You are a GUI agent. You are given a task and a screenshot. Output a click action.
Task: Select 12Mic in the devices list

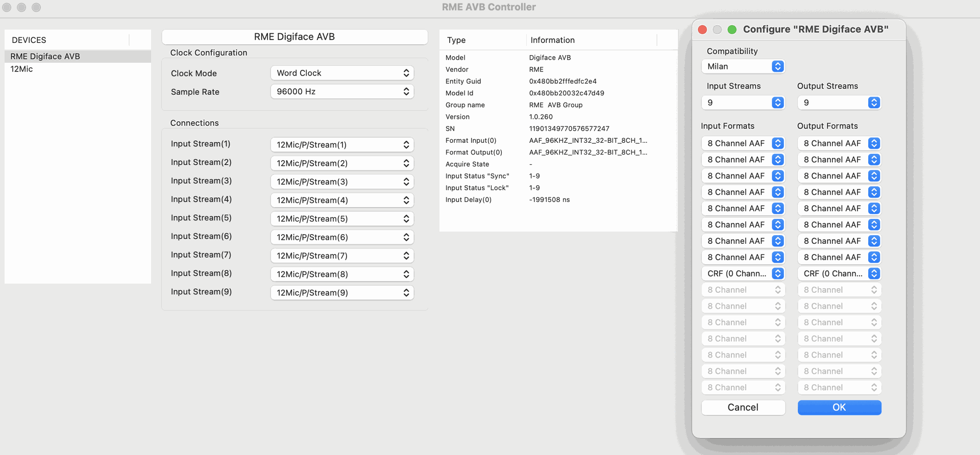tap(22, 69)
